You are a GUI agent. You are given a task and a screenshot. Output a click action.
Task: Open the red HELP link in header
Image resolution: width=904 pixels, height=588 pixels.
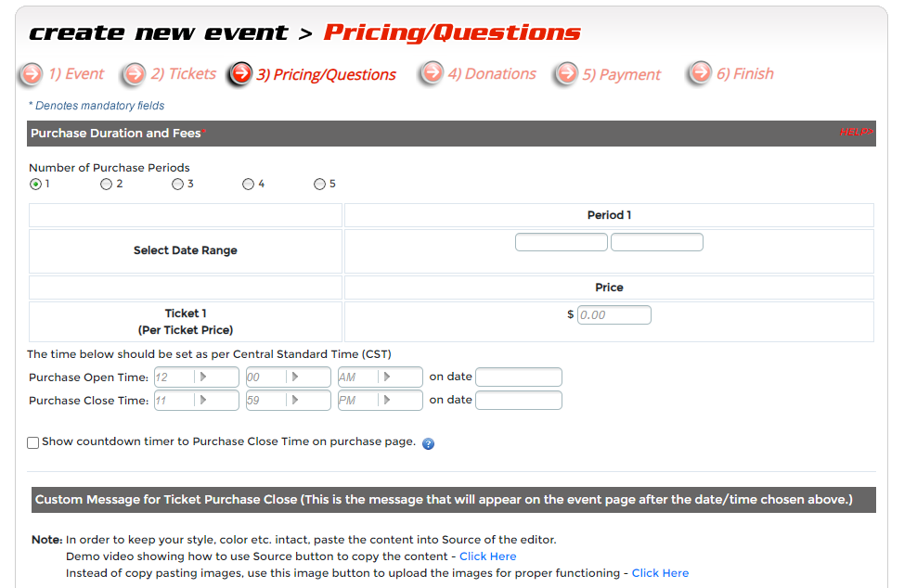(x=856, y=133)
